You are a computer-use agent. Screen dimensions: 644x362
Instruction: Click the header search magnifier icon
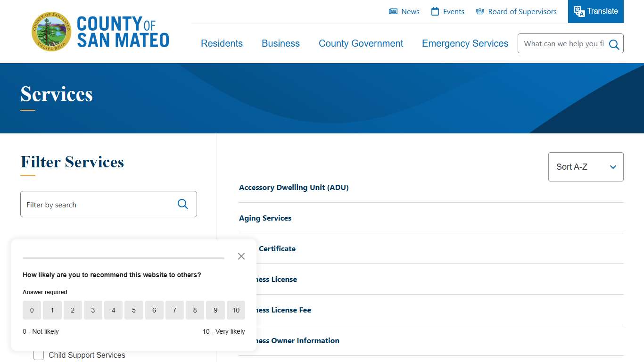click(614, 44)
